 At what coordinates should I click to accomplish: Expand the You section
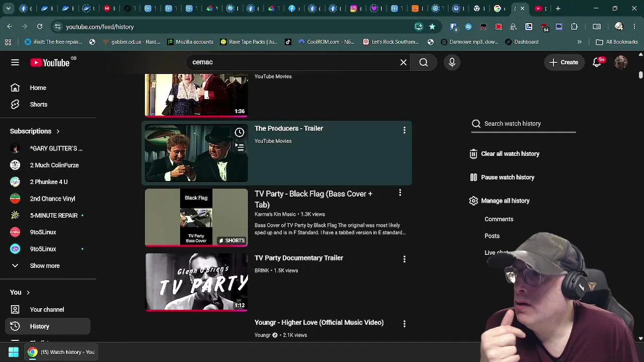coord(20,292)
